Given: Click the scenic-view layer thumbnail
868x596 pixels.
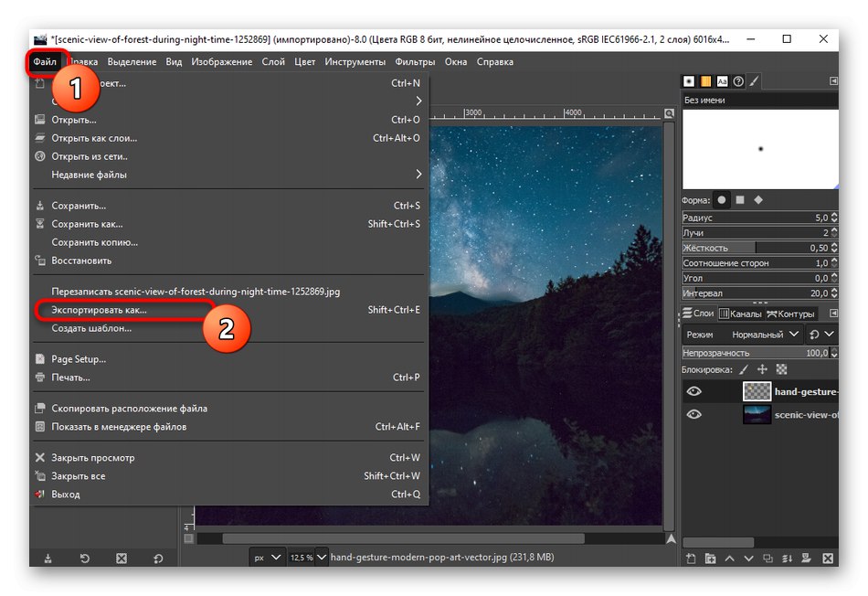Looking at the screenshot, I should point(757,414).
